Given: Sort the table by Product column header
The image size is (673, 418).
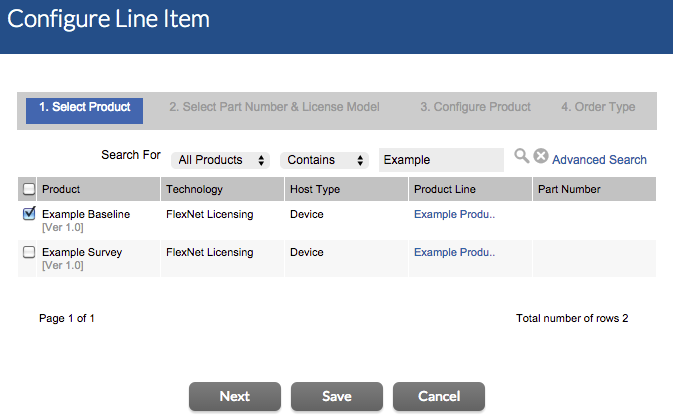Looking at the screenshot, I should (x=61, y=189).
